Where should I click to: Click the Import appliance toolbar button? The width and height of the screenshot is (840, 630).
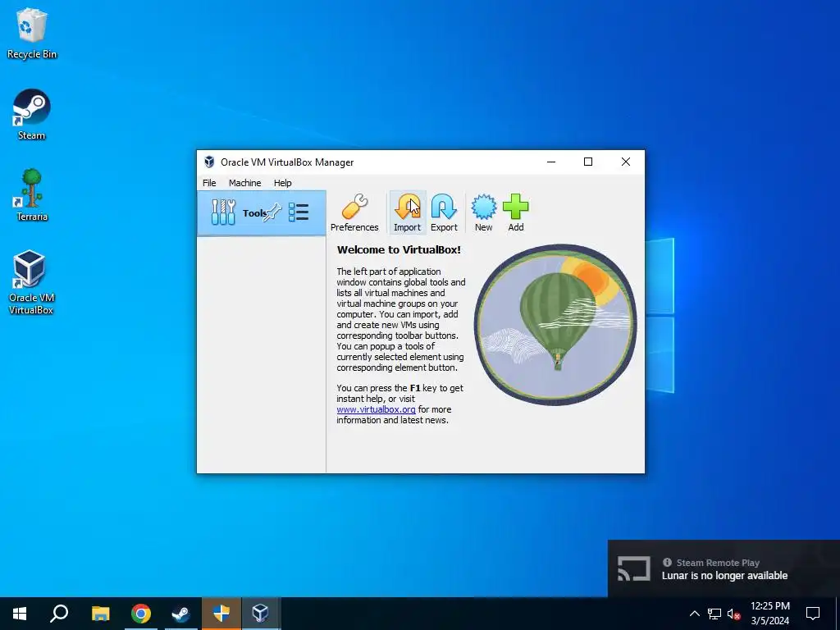407,212
